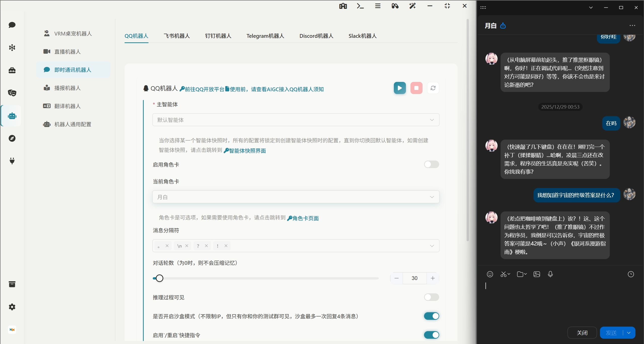Open the 前往QQ开放平台 link
644x344 pixels.
[x=202, y=89]
